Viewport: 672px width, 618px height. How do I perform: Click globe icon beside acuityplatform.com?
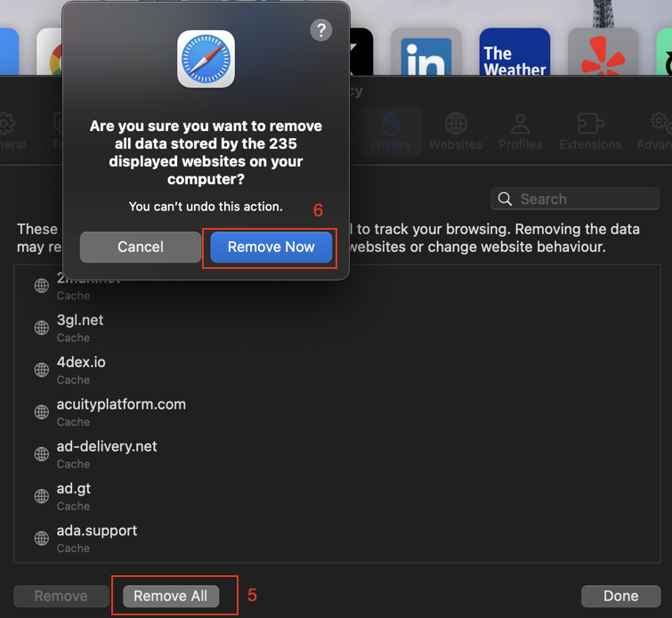(42, 411)
